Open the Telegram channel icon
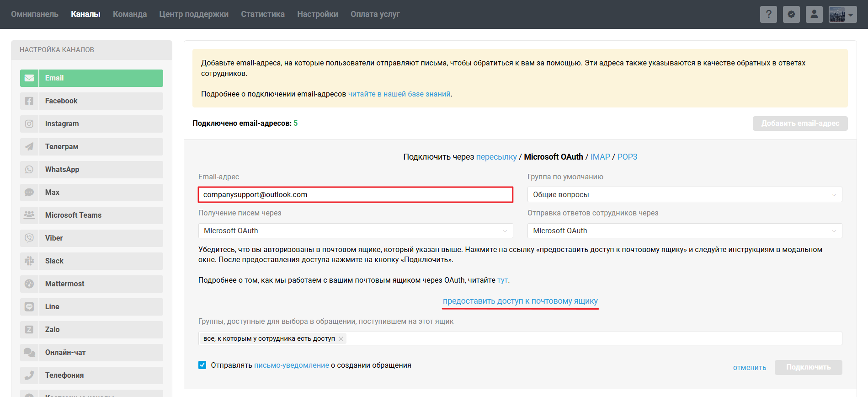Screen dimensions: 868x397 pos(29,147)
